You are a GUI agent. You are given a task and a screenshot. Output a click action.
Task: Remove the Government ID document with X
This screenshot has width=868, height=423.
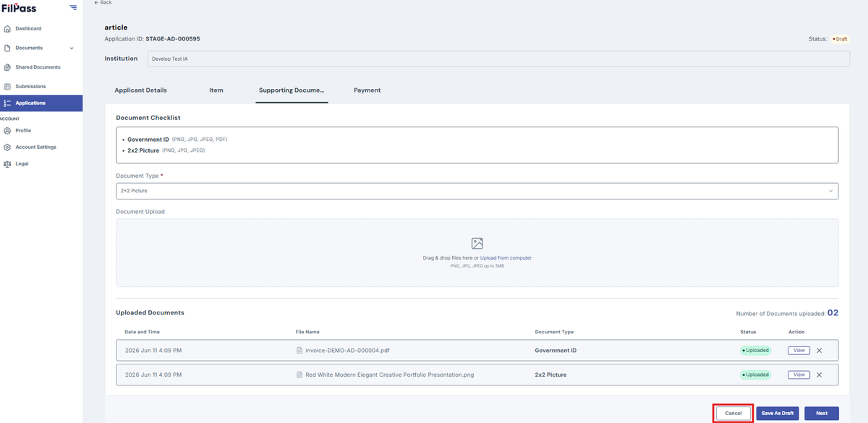tap(819, 351)
